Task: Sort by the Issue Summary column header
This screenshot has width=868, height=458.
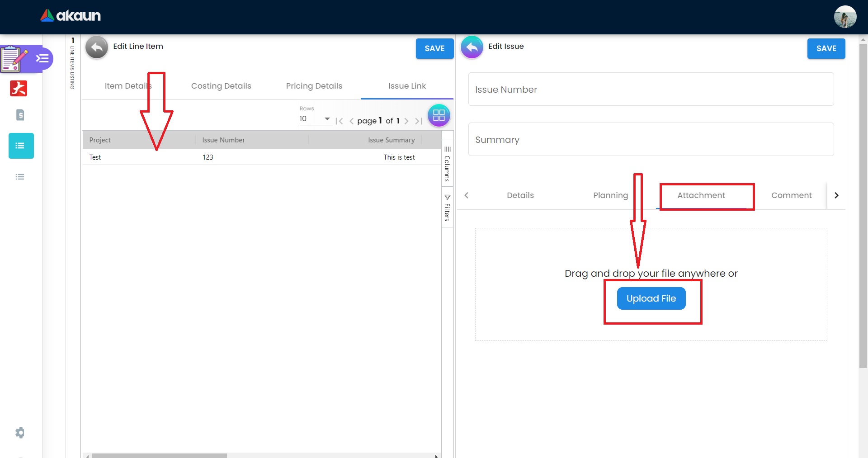Action: click(391, 140)
